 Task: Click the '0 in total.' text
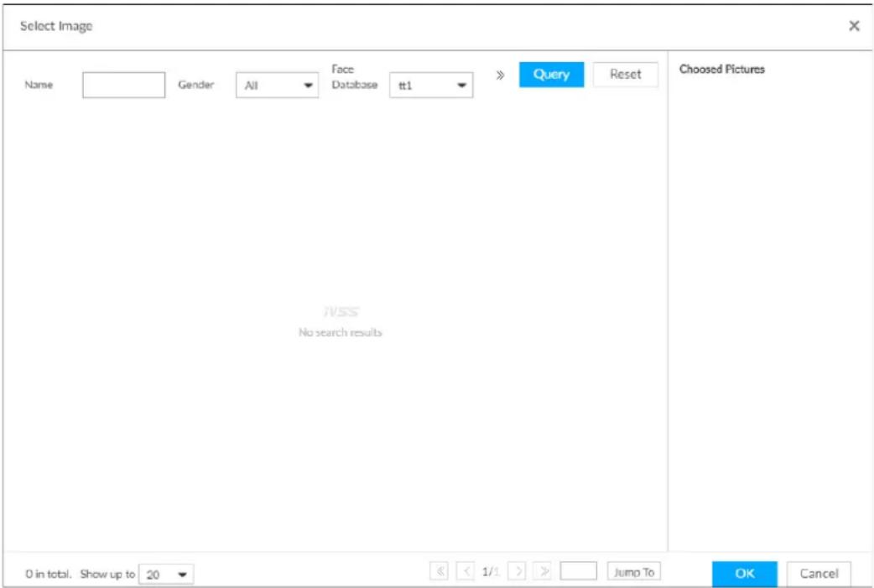pos(49,574)
